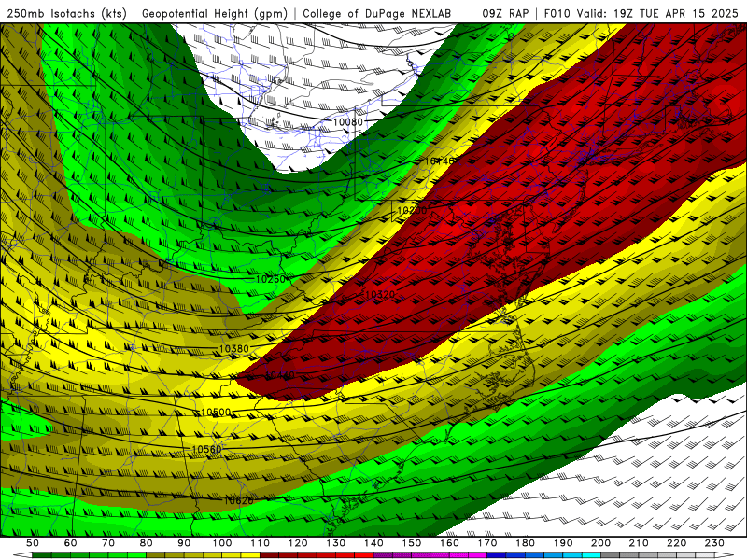Click the 10380 height contour label
The height and width of the screenshot is (560, 747).
click(233, 349)
